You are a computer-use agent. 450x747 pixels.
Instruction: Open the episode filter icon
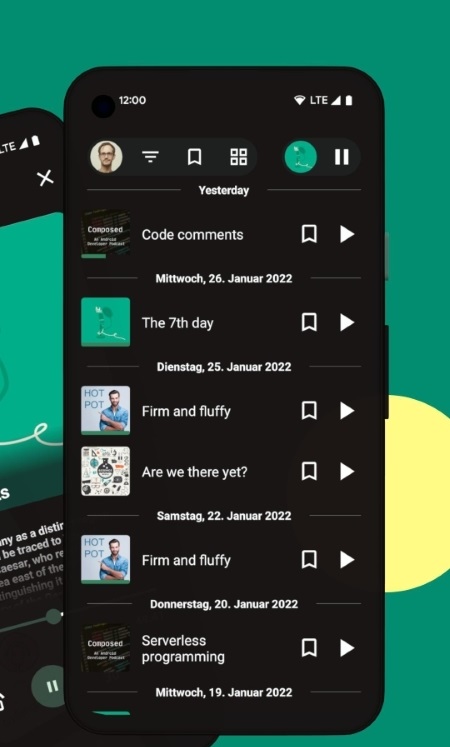[x=150, y=157]
